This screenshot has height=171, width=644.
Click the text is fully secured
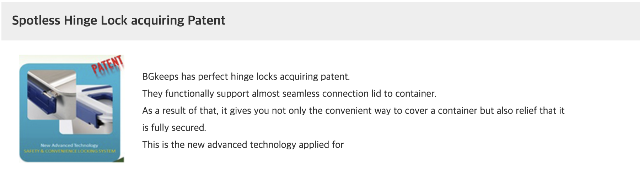174,128
